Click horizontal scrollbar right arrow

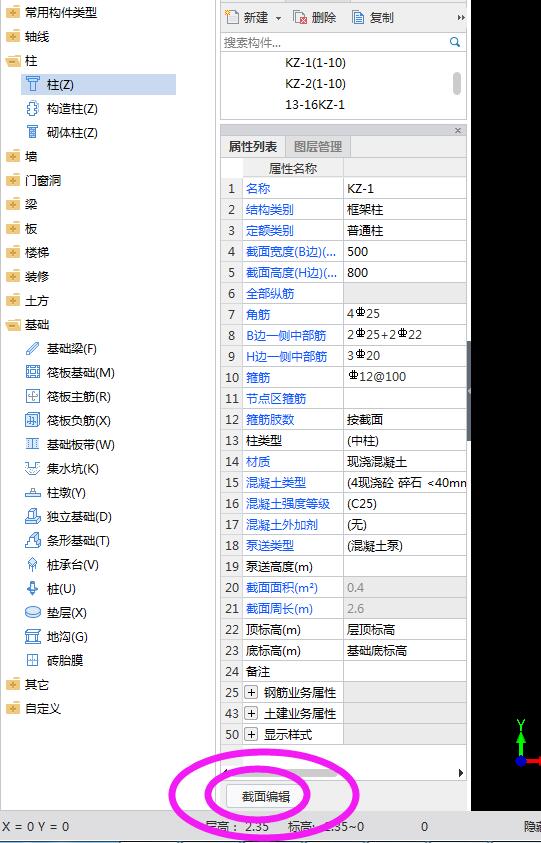[x=461, y=773]
